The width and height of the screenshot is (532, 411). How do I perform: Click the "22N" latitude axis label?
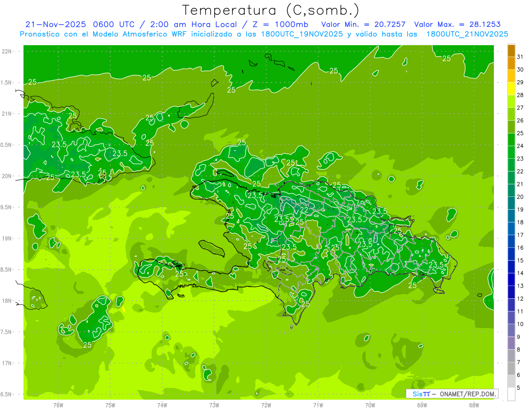pyautogui.click(x=7, y=51)
